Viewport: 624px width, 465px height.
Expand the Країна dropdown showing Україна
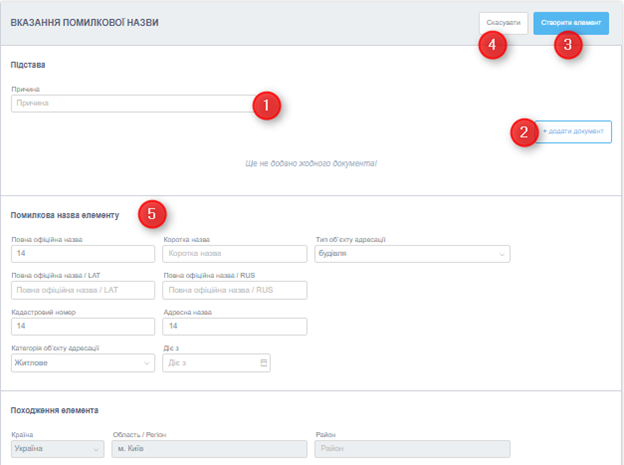point(56,449)
